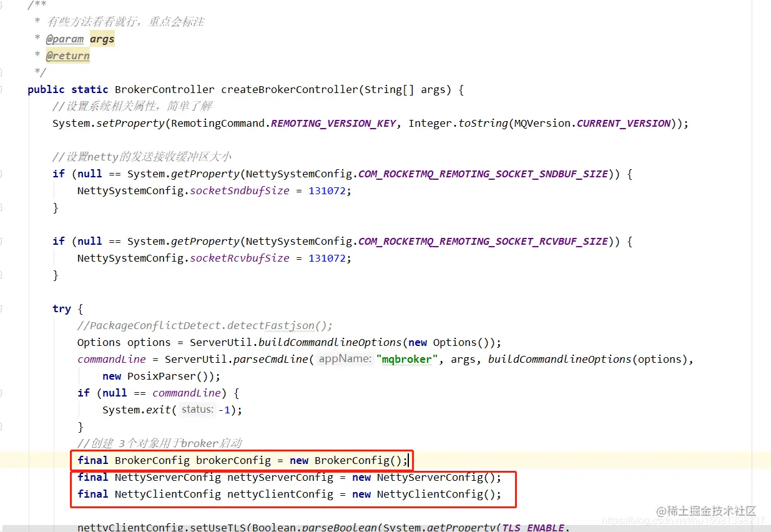Click the brokerConfig variable declaration

point(233,460)
